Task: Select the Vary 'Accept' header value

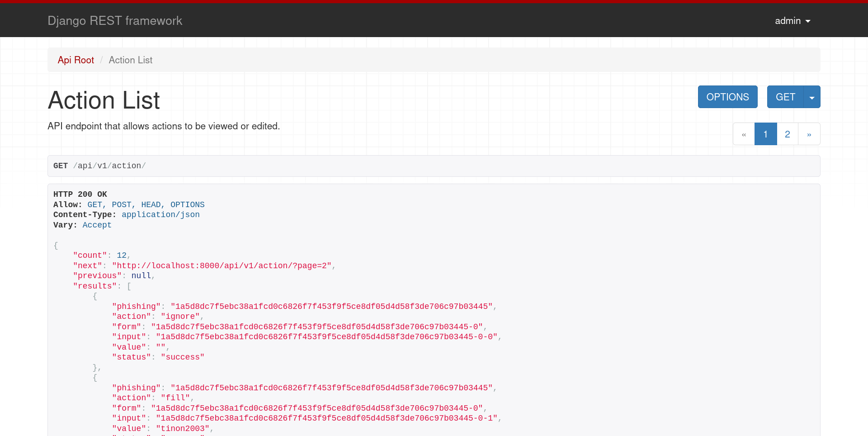Action: click(x=97, y=225)
